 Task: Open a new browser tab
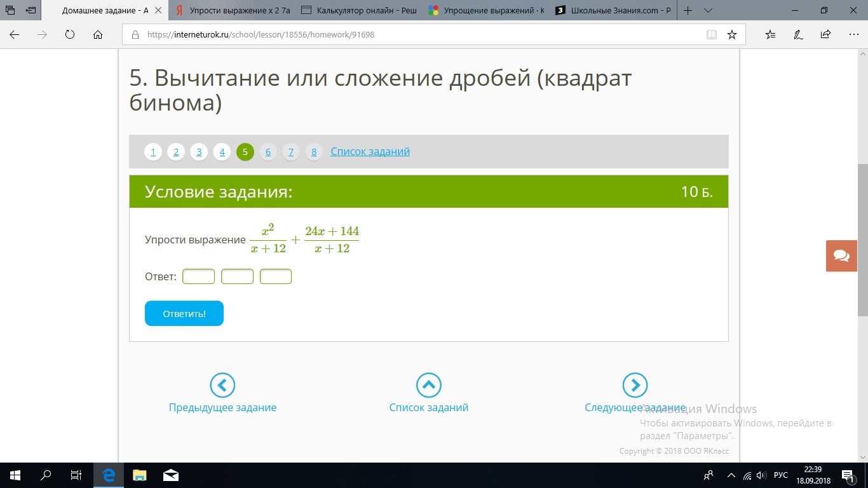tap(688, 10)
